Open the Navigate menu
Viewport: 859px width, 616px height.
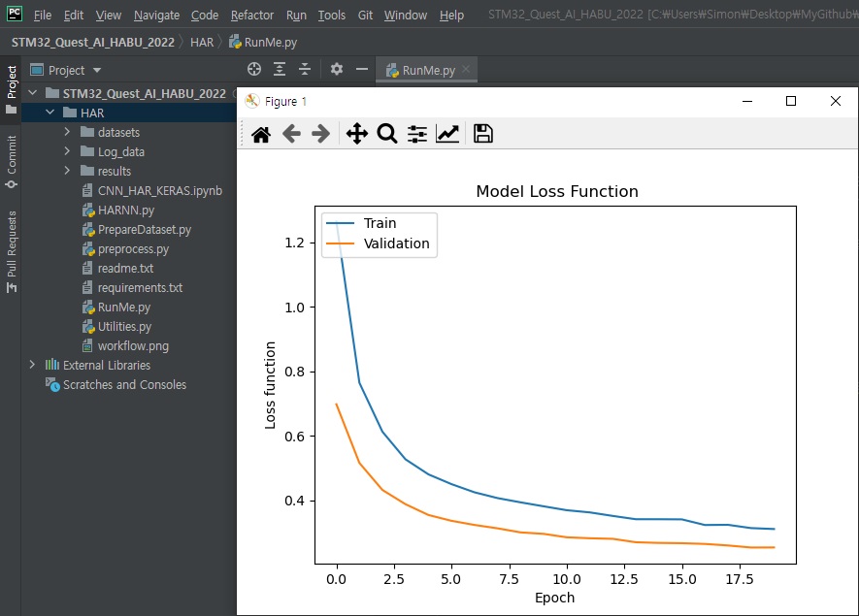[156, 15]
